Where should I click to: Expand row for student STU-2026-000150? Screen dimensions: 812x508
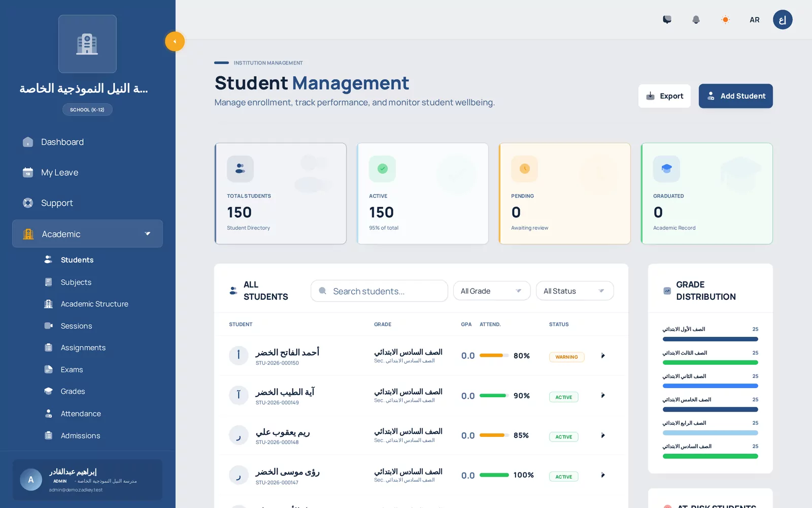pyautogui.click(x=603, y=356)
